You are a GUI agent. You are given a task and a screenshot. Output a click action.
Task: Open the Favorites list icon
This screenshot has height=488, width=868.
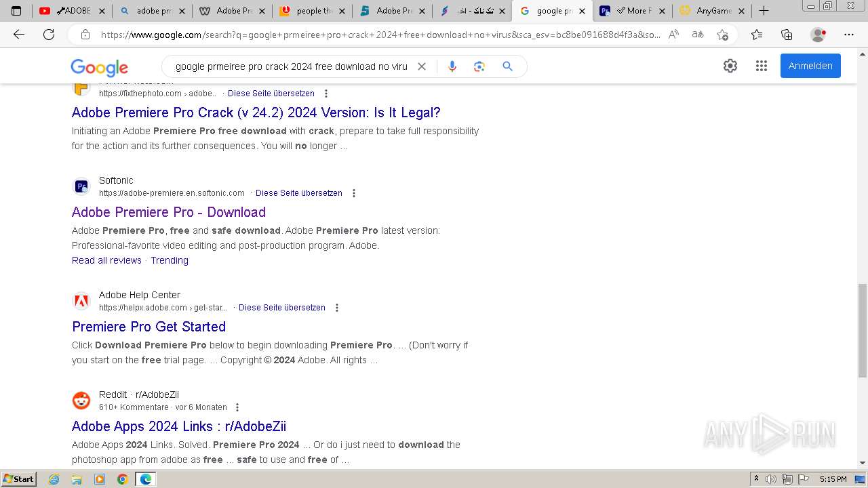pyautogui.click(x=757, y=35)
